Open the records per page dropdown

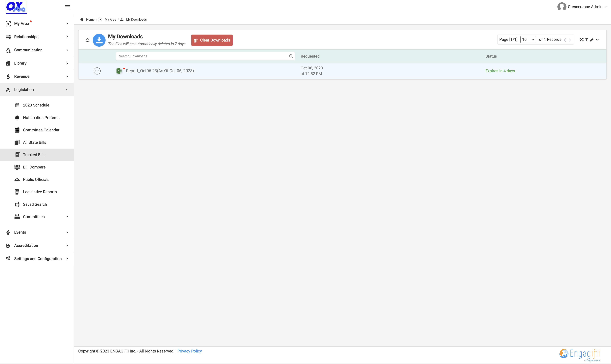[528, 40]
